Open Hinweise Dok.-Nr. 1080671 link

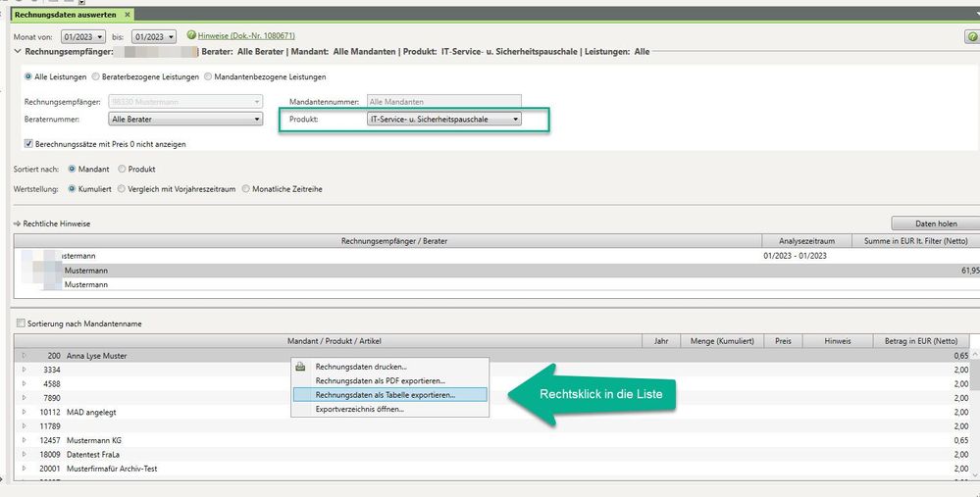pyautogui.click(x=246, y=35)
